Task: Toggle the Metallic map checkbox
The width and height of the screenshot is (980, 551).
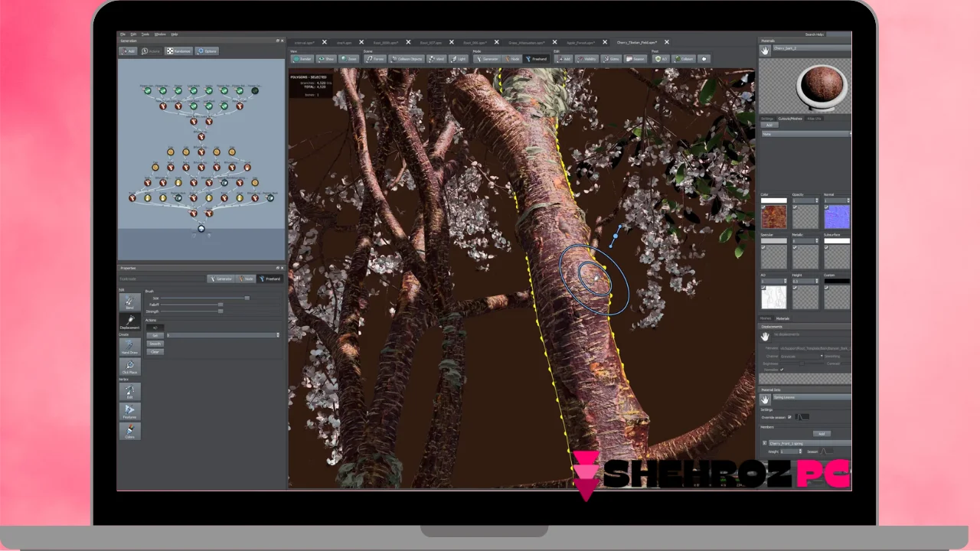Action: tap(795, 247)
